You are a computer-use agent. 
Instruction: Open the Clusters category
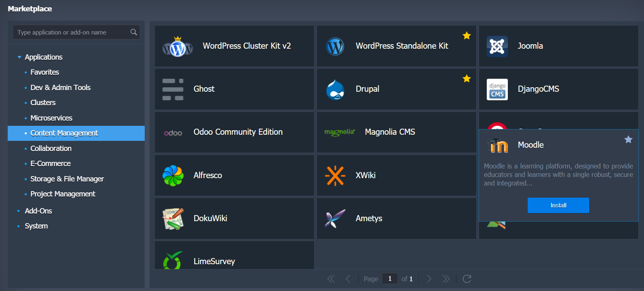click(43, 103)
